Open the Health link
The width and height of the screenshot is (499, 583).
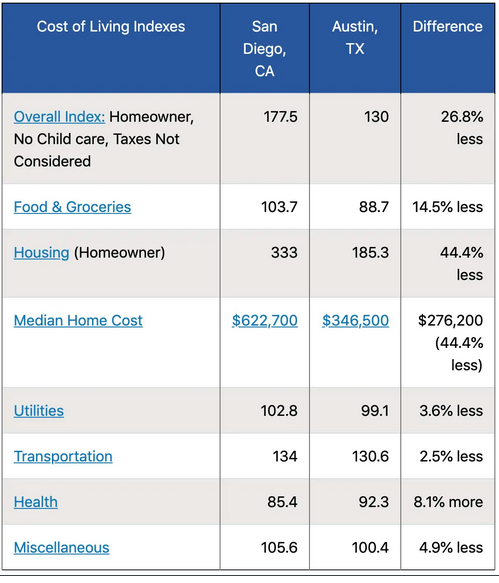(x=36, y=502)
